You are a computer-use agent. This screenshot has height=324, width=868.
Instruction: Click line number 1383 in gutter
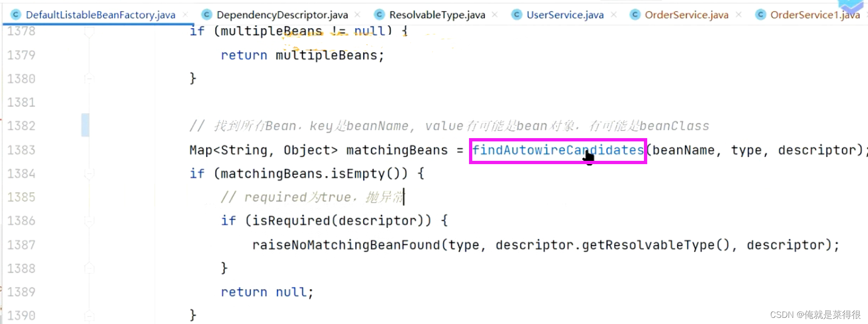(21, 150)
